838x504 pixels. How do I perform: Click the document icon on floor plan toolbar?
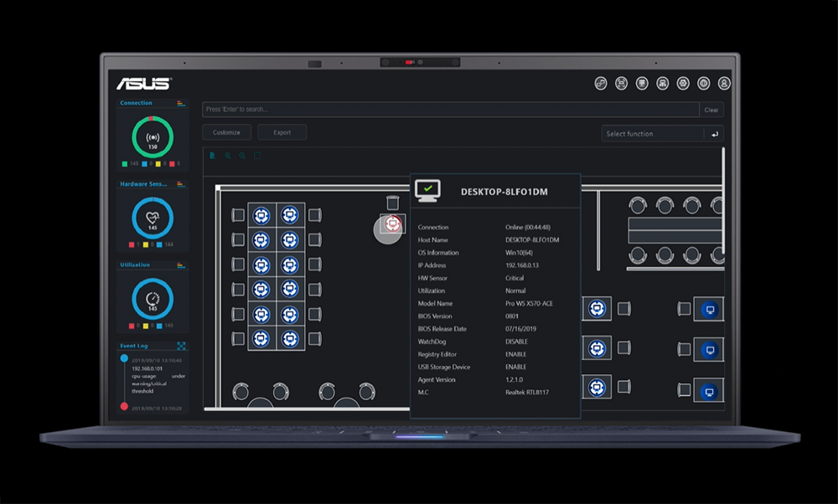point(213,156)
